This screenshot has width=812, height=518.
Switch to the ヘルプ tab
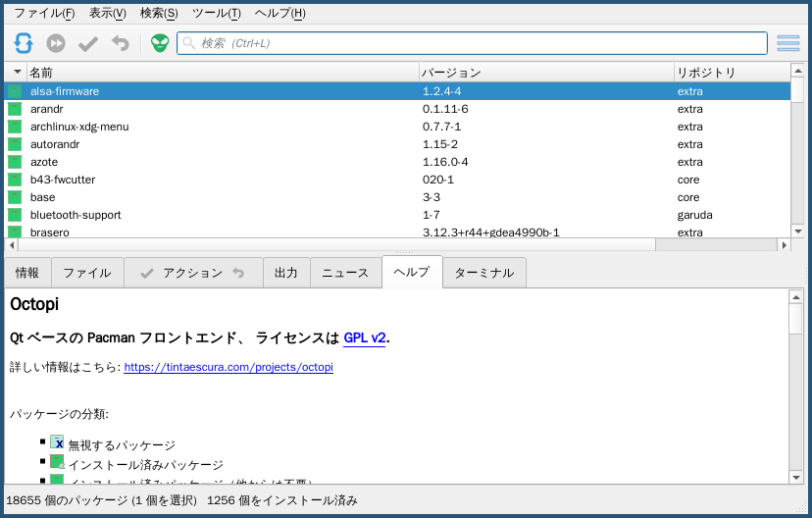[x=412, y=272]
